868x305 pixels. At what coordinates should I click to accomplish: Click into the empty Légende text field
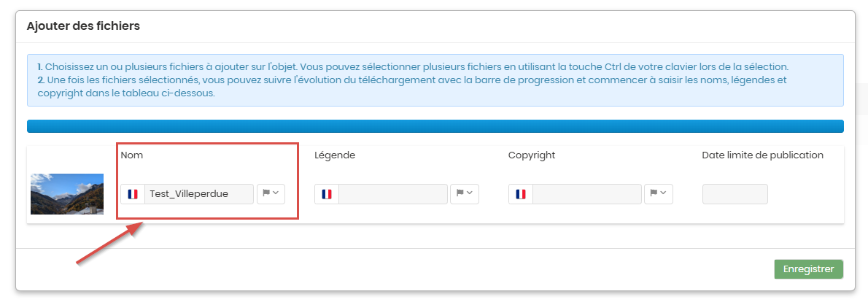tap(392, 194)
